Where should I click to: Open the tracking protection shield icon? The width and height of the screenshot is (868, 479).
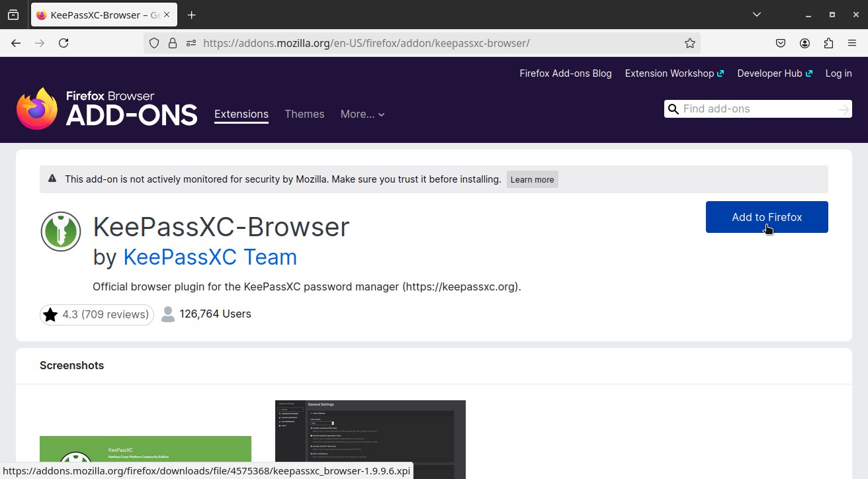pos(154,43)
